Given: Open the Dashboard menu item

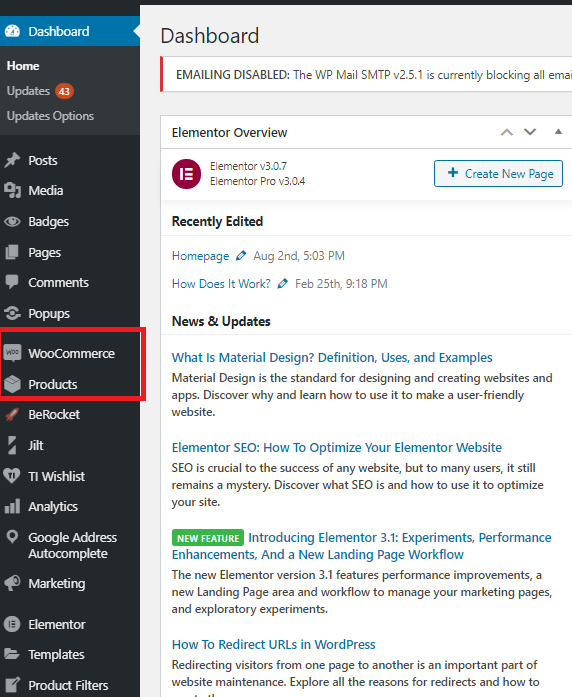Looking at the screenshot, I should tap(70, 31).
